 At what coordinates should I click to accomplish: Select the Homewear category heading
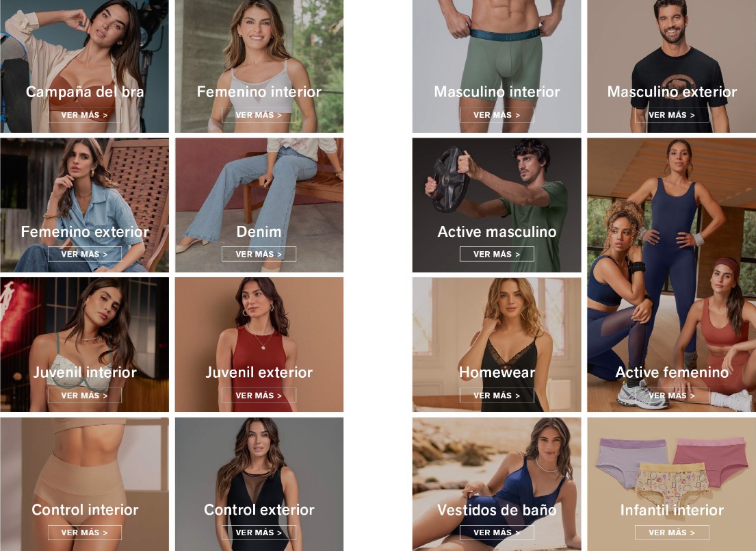click(497, 372)
